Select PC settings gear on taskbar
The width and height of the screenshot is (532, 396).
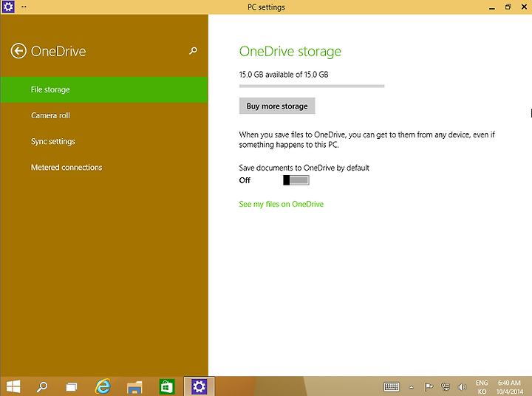pos(199,386)
